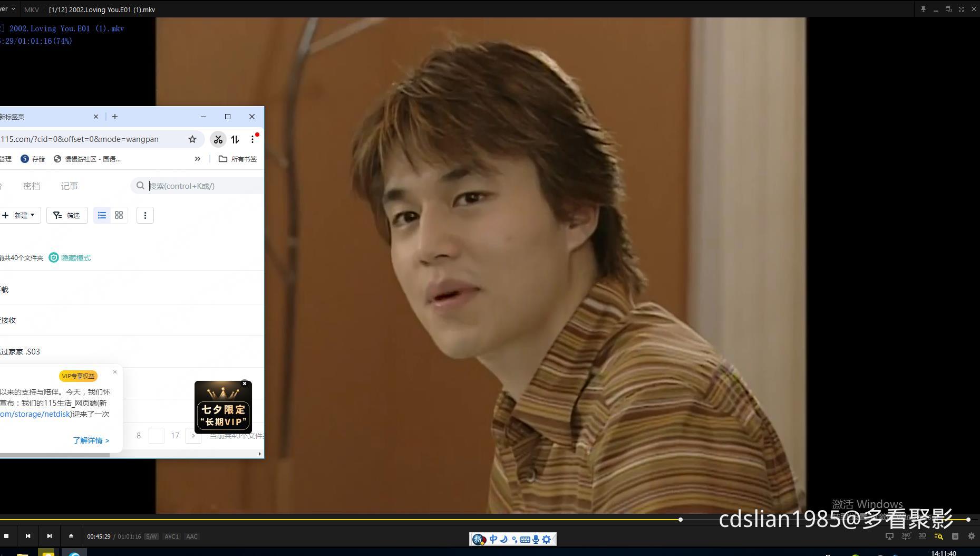Viewport: 980px width, 556px height.
Task: Open the 存储 bookmark
Action: pyautogui.click(x=33, y=159)
